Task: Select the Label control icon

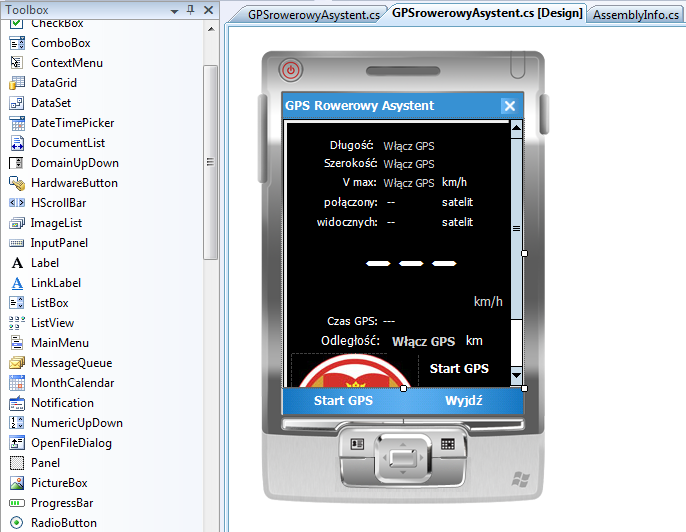Action: pyautogui.click(x=17, y=263)
